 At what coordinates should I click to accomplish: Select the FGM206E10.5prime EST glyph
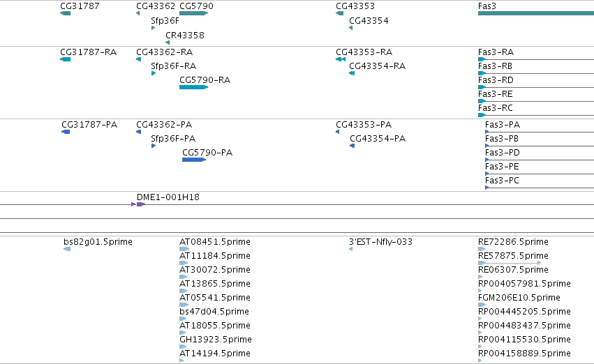pyautogui.click(x=482, y=305)
